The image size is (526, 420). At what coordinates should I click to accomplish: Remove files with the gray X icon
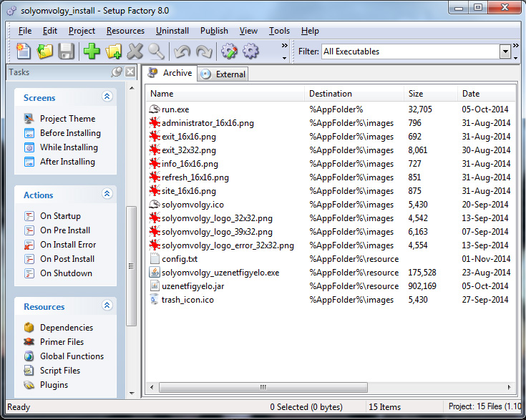[135, 52]
